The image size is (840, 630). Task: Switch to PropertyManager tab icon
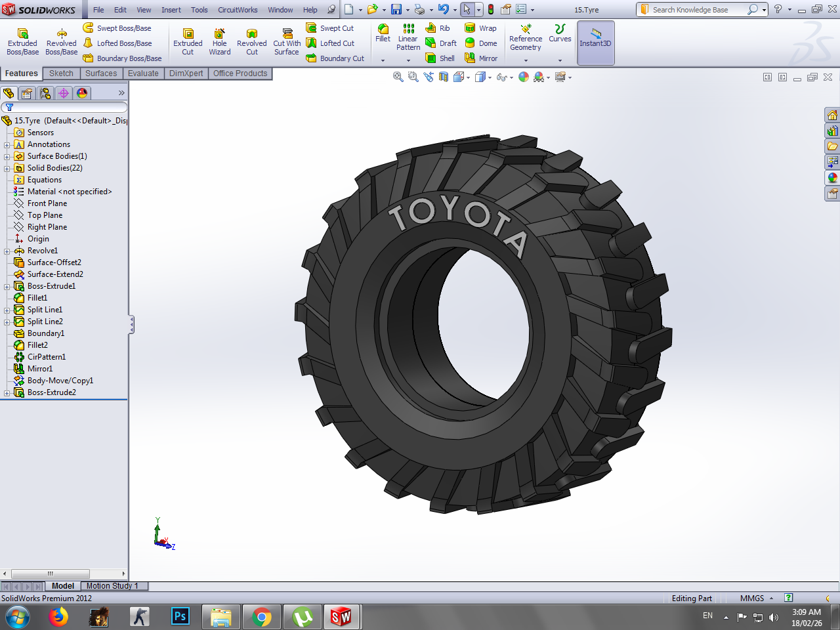point(27,93)
